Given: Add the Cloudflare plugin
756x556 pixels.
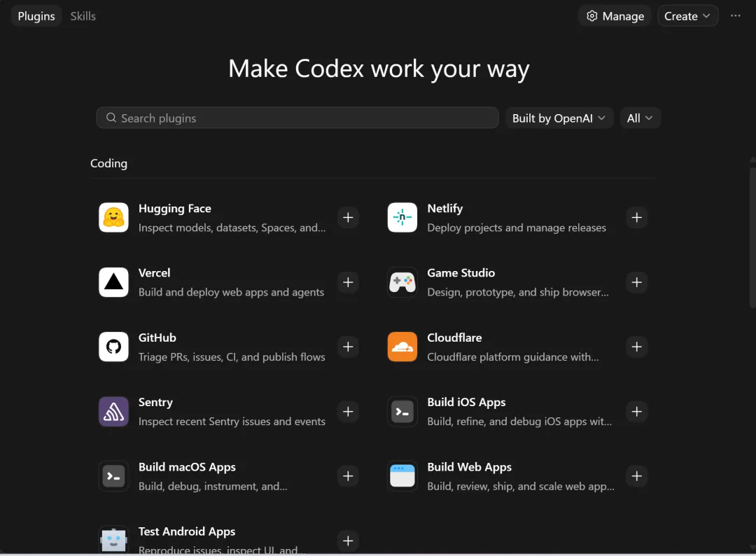Looking at the screenshot, I should (636, 347).
